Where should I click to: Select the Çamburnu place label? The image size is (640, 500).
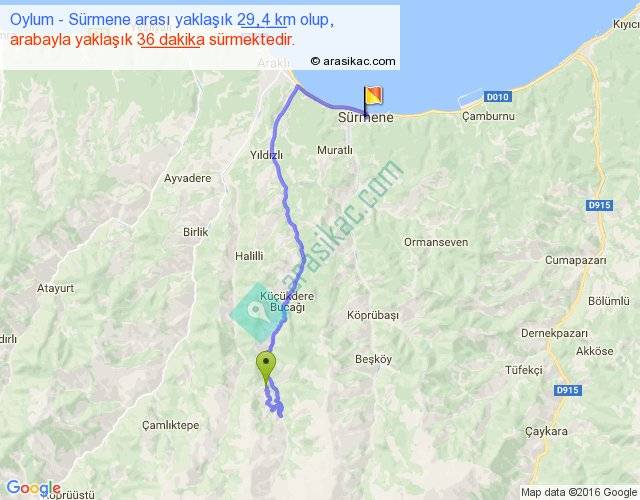point(488,116)
